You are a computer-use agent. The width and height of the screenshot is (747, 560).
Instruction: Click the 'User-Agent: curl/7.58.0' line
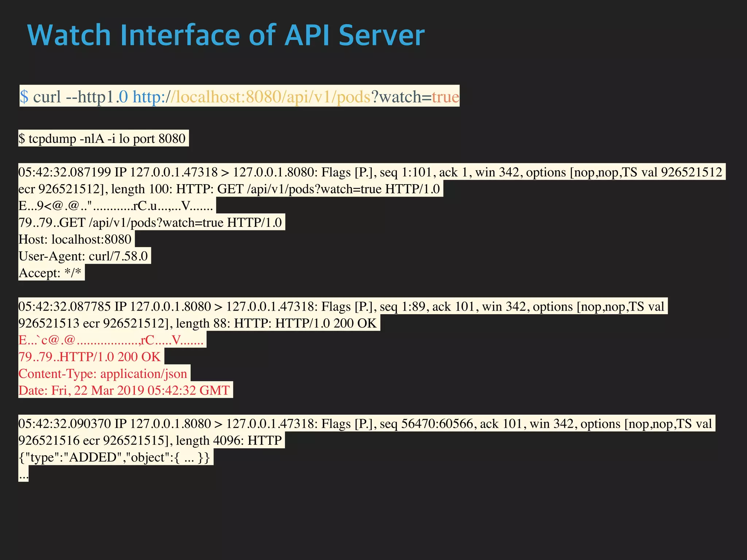83,256
